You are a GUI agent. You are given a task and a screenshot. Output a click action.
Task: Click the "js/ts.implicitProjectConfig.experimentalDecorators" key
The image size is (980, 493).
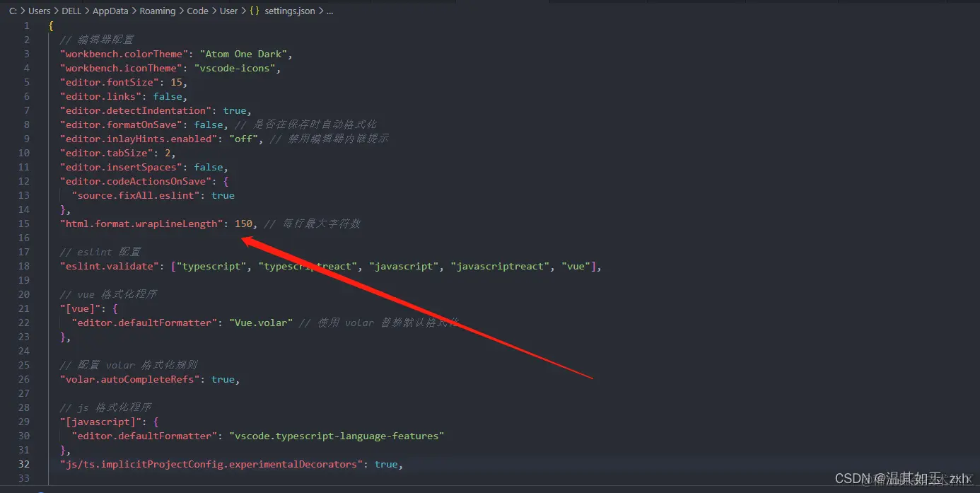[x=211, y=464]
